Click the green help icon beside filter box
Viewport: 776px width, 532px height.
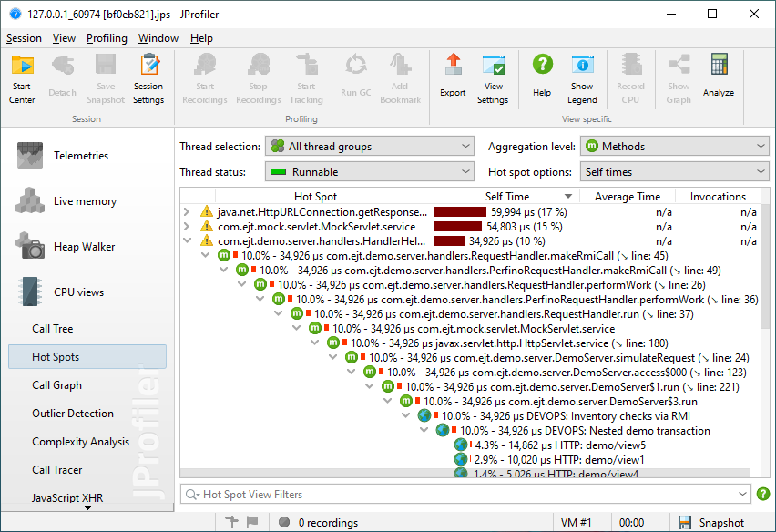763,494
